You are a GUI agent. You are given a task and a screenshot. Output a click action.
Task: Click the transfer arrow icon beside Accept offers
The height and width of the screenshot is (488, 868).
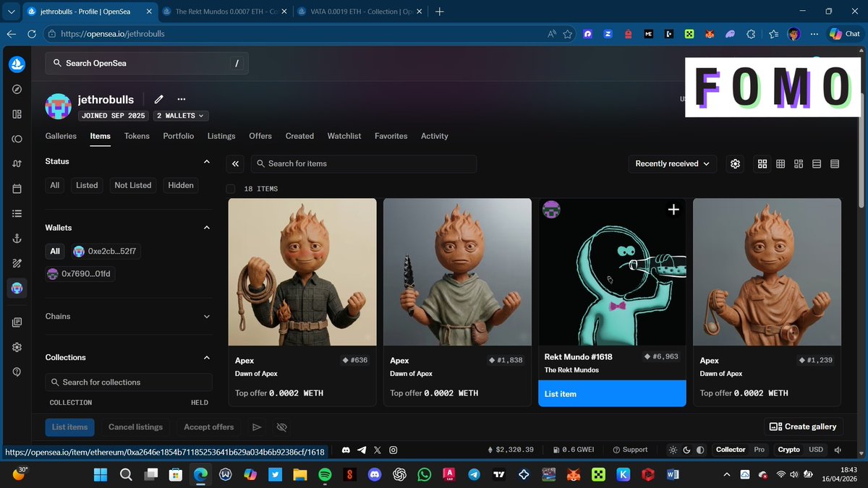pos(256,427)
